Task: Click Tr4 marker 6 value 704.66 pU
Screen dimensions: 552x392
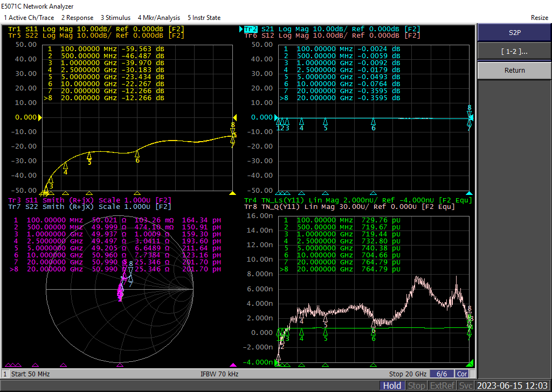Action: tap(381, 255)
